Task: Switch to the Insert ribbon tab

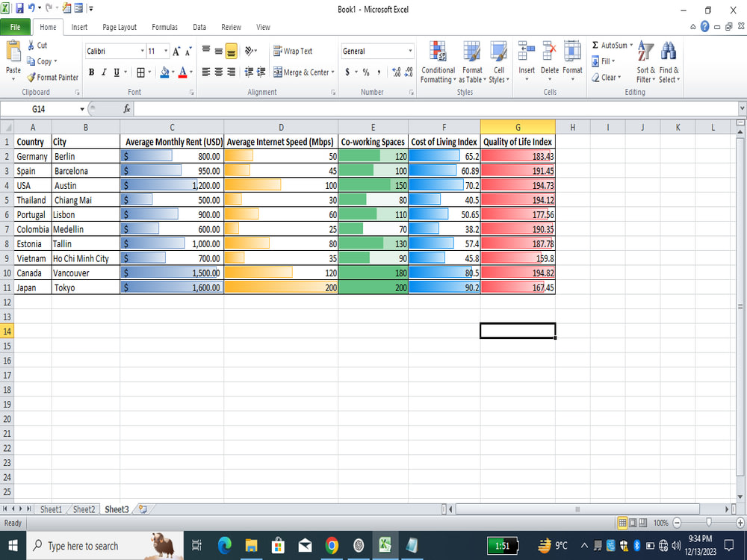Action: click(x=79, y=27)
